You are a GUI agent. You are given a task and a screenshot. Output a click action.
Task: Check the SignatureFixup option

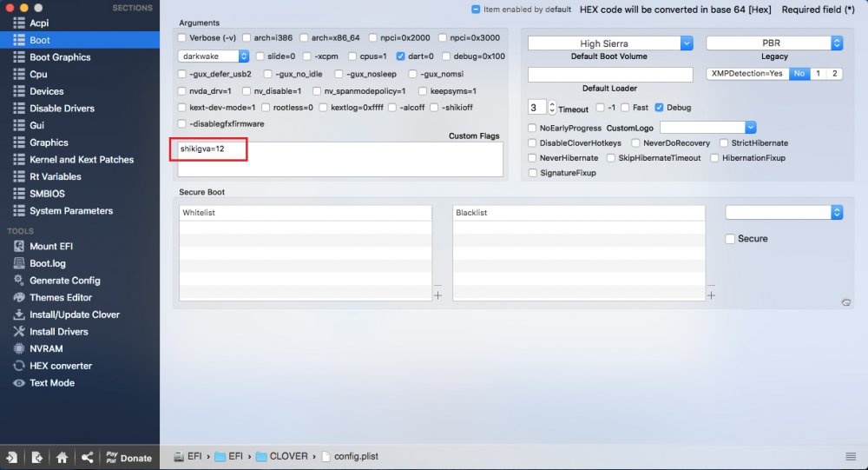pyautogui.click(x=533, y=173)
